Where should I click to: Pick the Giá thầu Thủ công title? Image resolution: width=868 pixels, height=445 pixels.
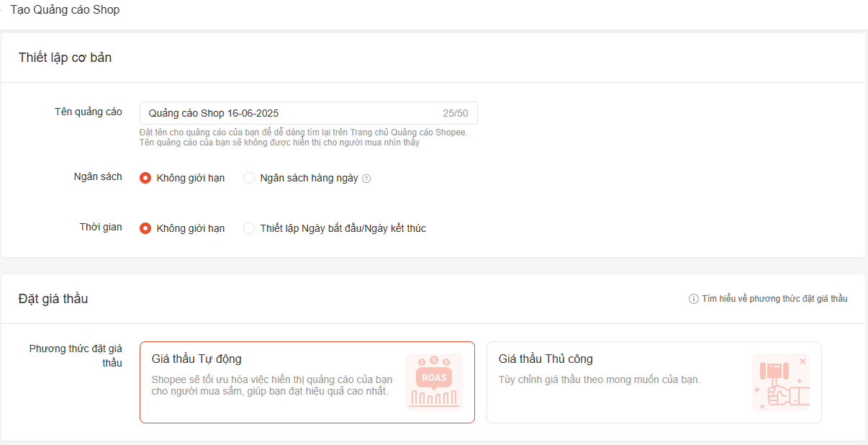(x=546, y=359)
